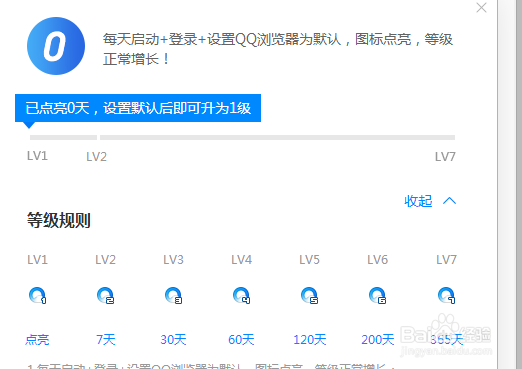Click the LV1 level icon
This screenshot has height=369, width=522.
(x=38, y=295)
